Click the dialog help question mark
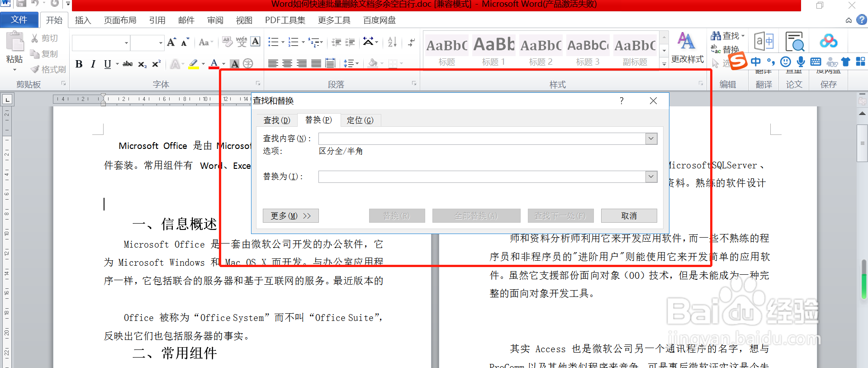 click(621, 100)
